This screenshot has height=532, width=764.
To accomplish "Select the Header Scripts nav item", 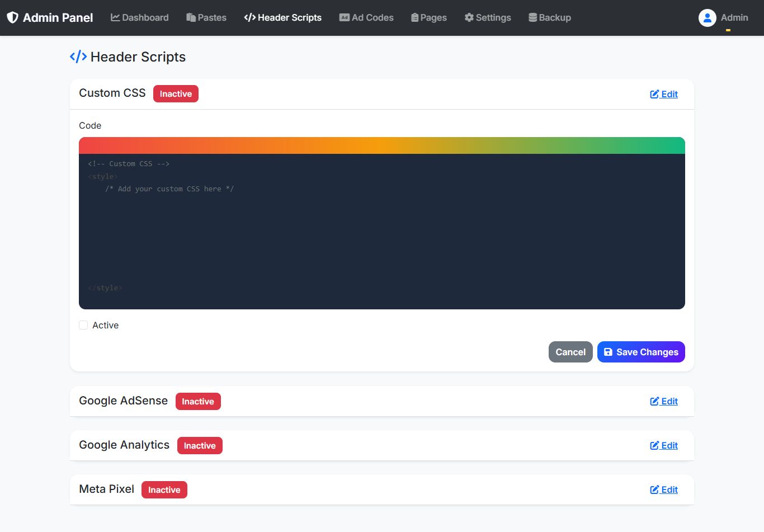I will tap(283, 18).
